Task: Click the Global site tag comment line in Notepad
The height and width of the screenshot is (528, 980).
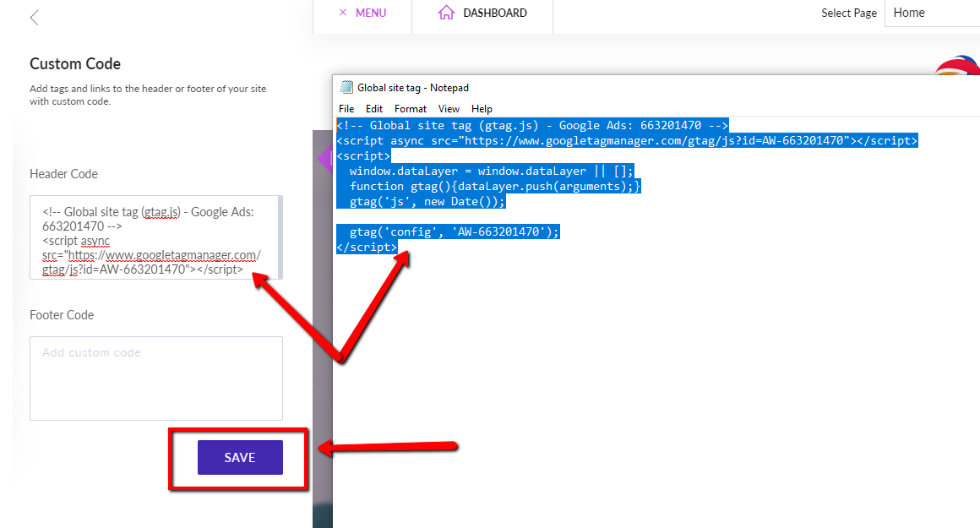Action: (532, 125)
